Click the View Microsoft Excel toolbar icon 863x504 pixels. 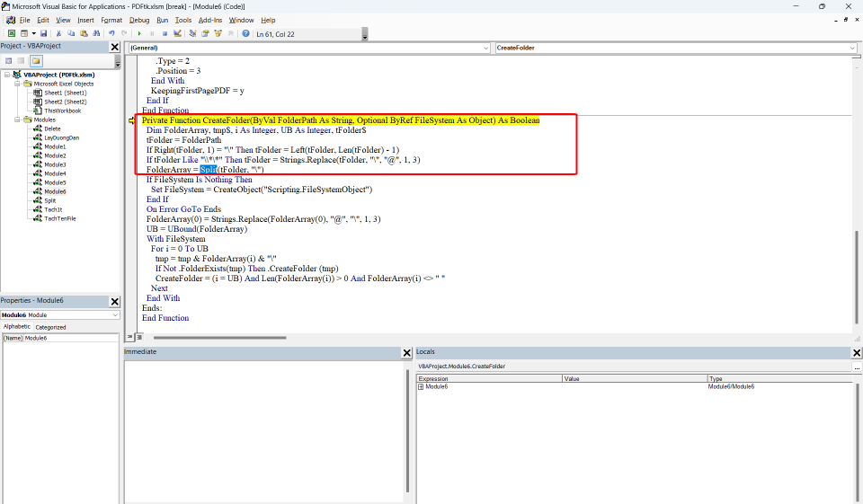(11, 33)
